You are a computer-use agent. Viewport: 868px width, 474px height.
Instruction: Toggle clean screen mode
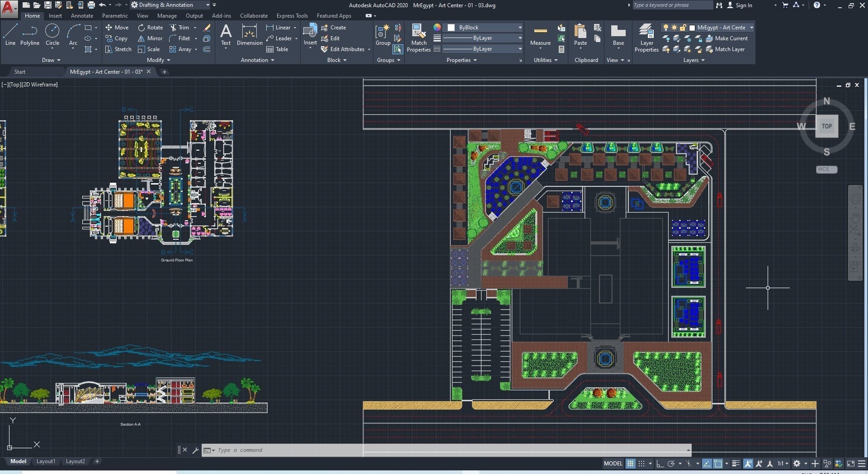[850, 464]
